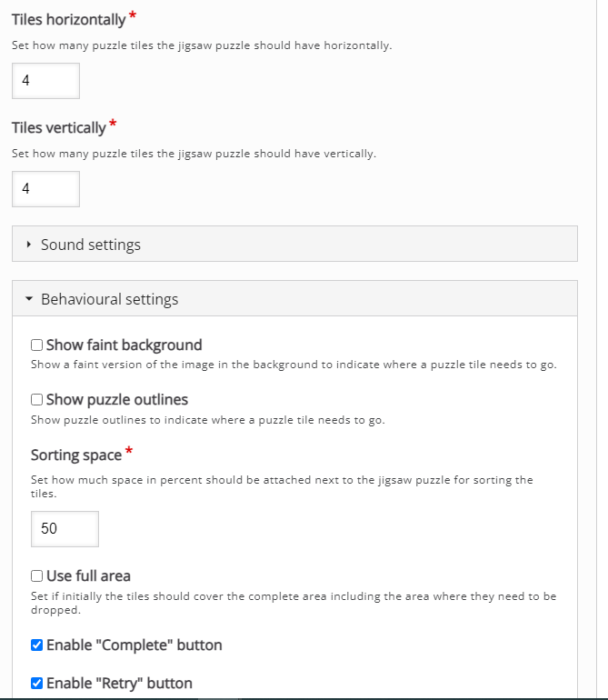The image size is (608, 700).
Task: Click the Enable "Retry" button label text
Action: [x=119, y=684]
